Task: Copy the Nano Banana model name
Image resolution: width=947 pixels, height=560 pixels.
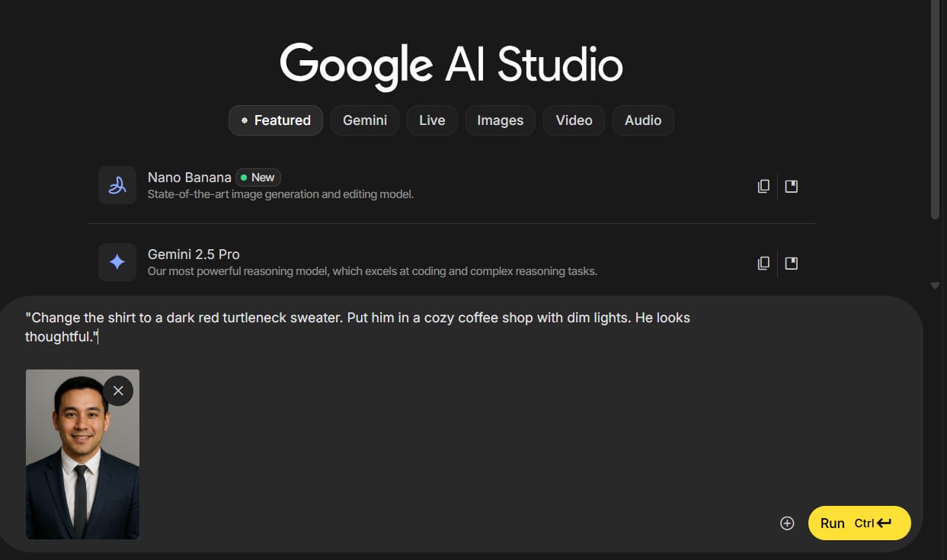Action: tap(763, 186)
